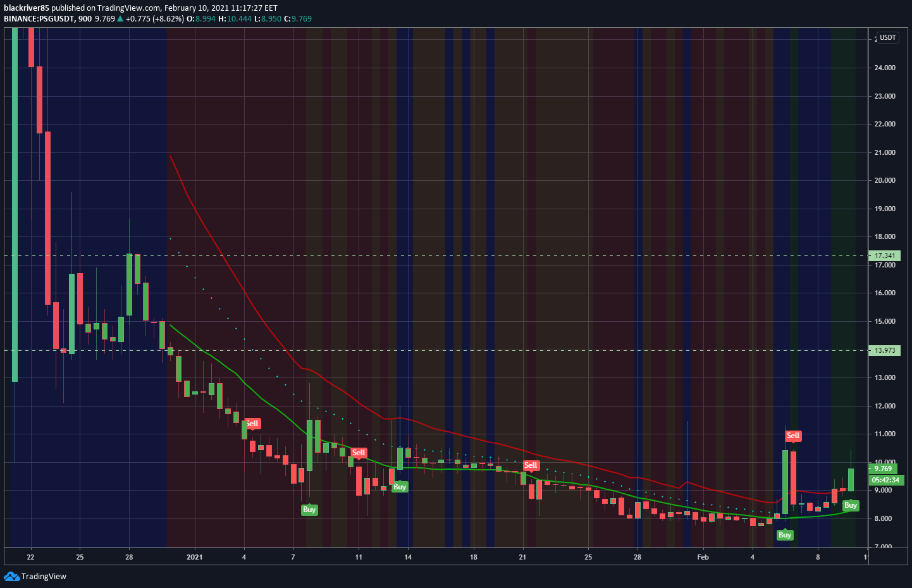Click the green 9.769 current price tag
The height and width of the screenshot is (588, 912).
click(x=883, y=469)
